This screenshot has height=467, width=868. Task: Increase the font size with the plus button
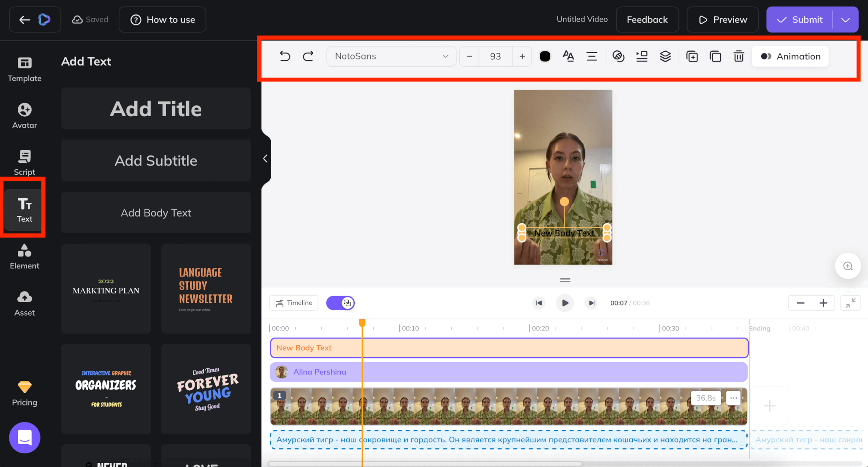tap(522, 56)
